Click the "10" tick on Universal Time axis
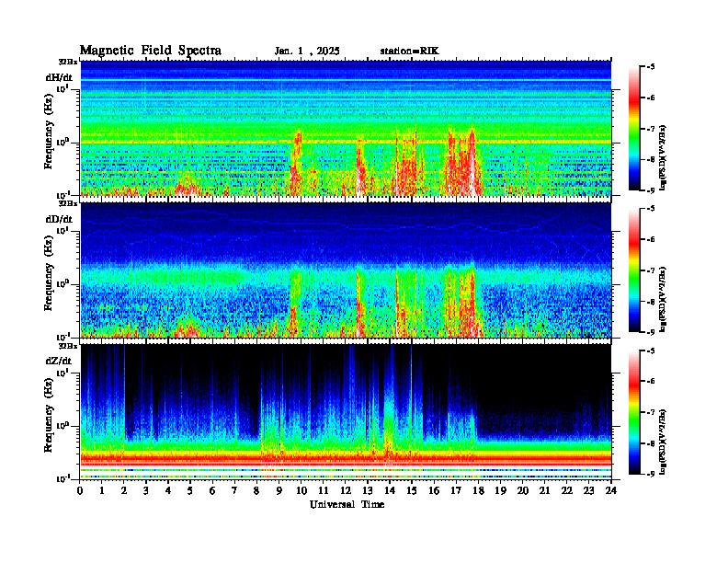This screenshot has width=728, height=563. click(301, 490)
